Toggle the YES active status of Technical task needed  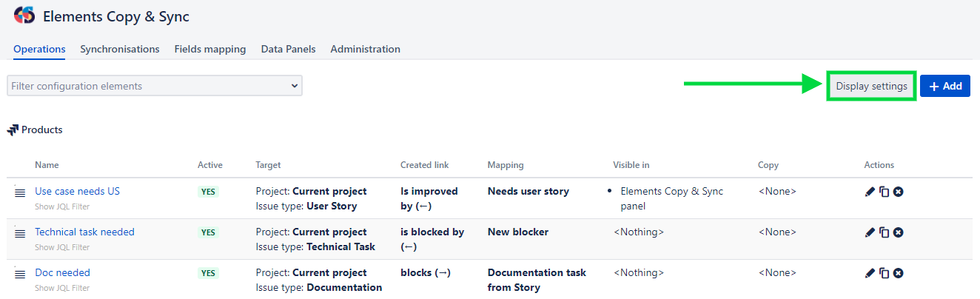coord(208,232)
